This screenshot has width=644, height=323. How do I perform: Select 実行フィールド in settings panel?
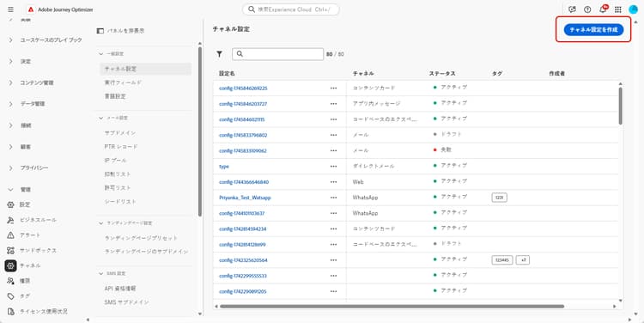tap(123, 82)
